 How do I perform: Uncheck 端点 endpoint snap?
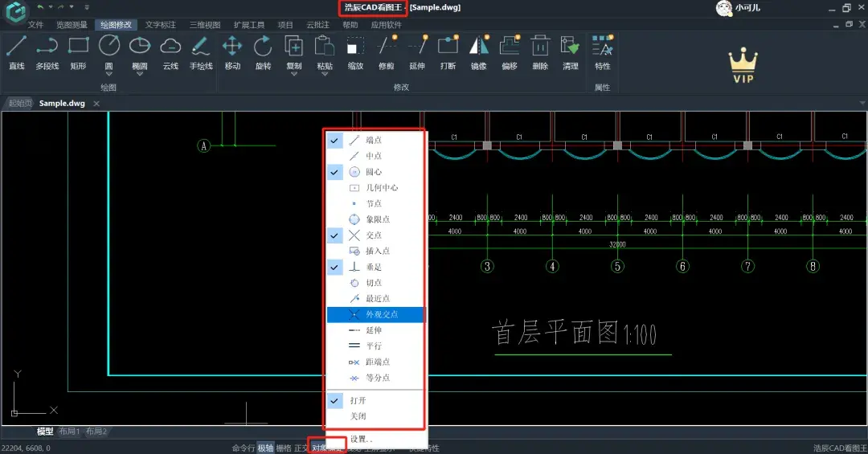click(x=376, y=140)
